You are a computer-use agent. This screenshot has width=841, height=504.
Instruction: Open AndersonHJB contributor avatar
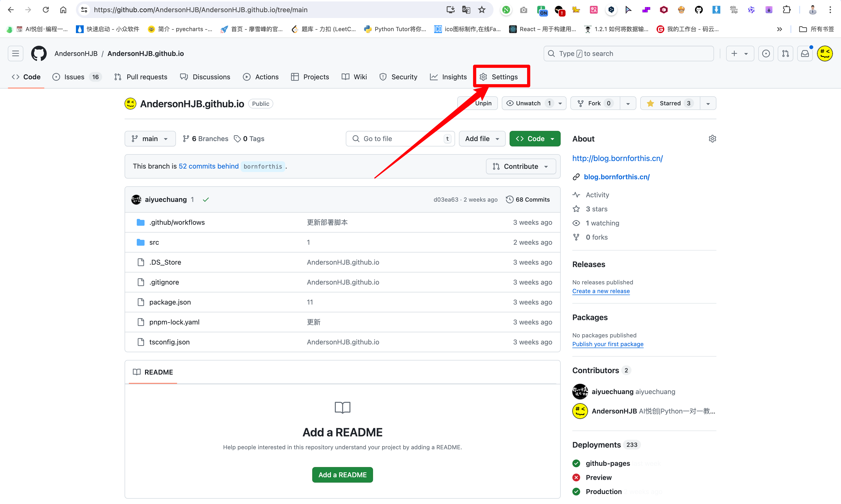click(580, 411)
